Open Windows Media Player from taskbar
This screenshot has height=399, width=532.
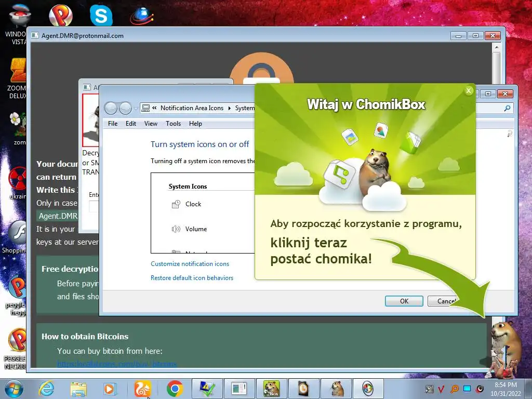[x=110, y=389]
